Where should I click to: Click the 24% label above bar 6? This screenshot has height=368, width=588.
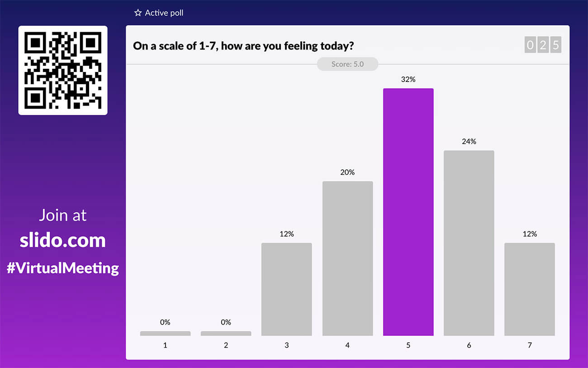(x=469, y=142)
